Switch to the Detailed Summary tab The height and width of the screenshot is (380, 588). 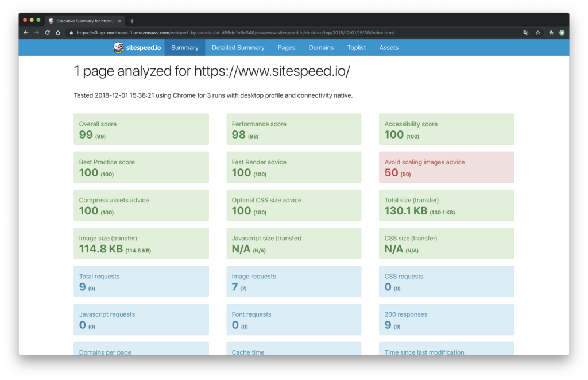point(238,48)
